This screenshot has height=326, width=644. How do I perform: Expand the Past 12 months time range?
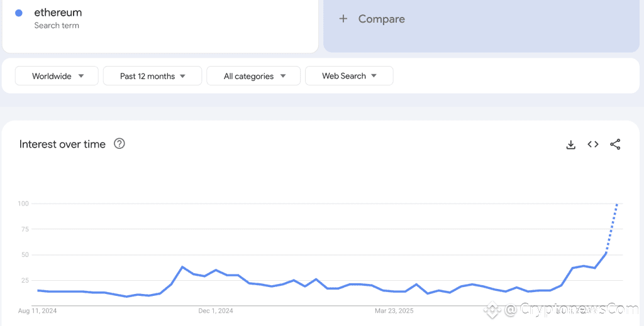(x=152, y=76)
